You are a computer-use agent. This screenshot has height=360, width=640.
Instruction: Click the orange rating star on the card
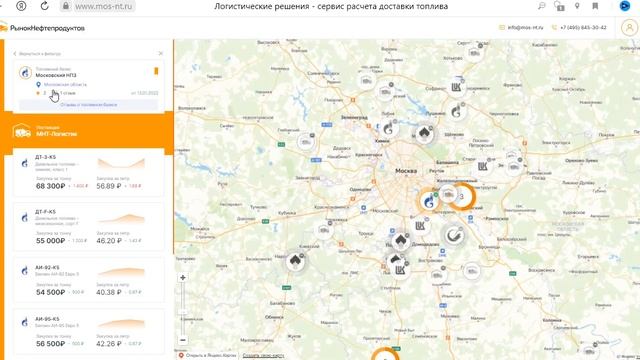tap(38, 93)
